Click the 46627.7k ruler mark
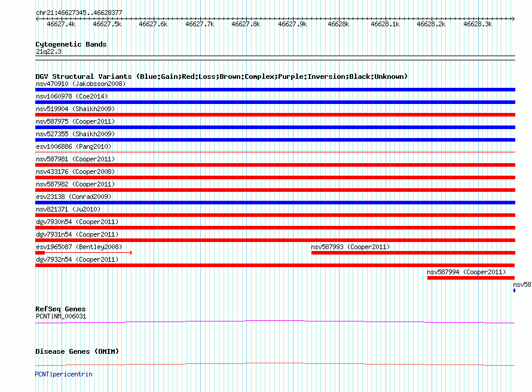 click(x=200, y=24)
